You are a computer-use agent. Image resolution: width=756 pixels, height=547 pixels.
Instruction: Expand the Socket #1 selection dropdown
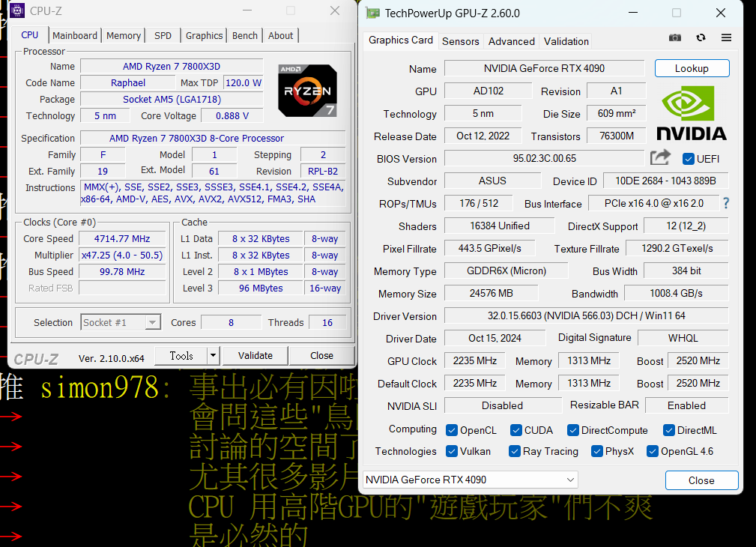click(152, 322)
